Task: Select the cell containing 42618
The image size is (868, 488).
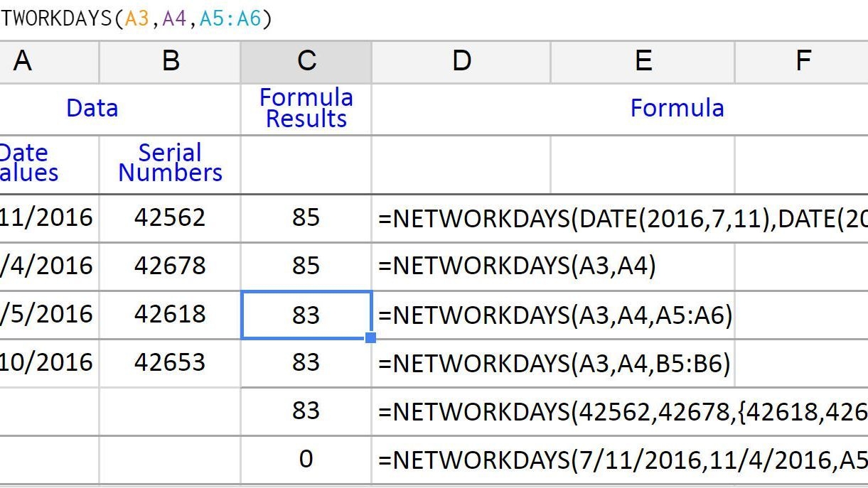Action: point(170,314)
